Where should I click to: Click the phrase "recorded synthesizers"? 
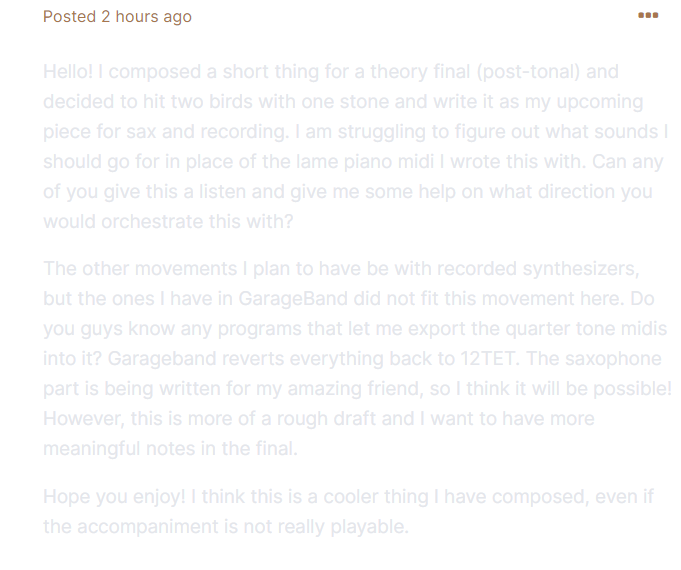(x=538, y=269)
